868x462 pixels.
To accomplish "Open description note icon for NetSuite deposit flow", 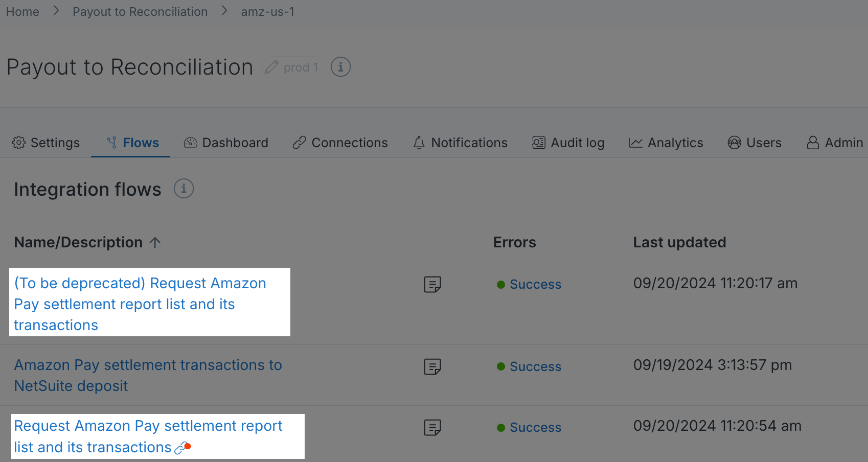I will (x=432, y=366).
